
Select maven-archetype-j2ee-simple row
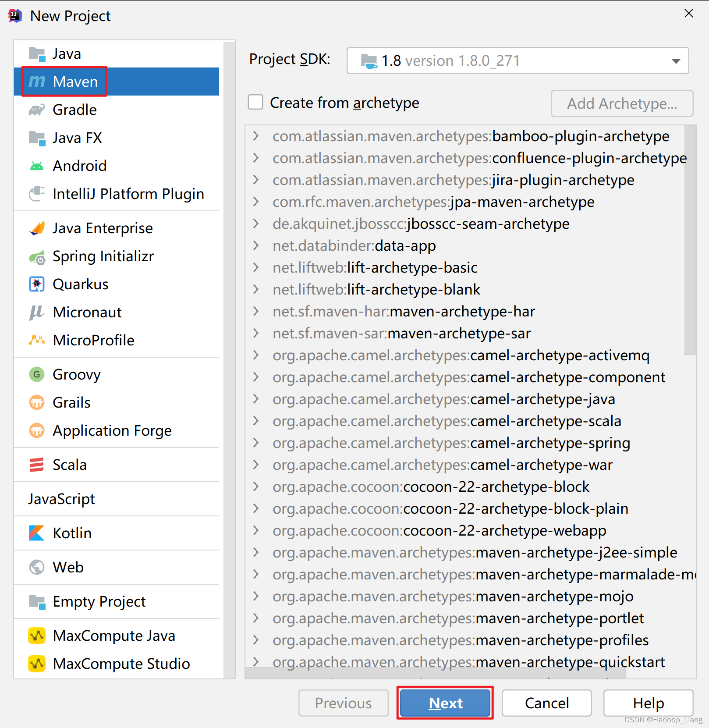pyautogui.click(x=471, y=552)
